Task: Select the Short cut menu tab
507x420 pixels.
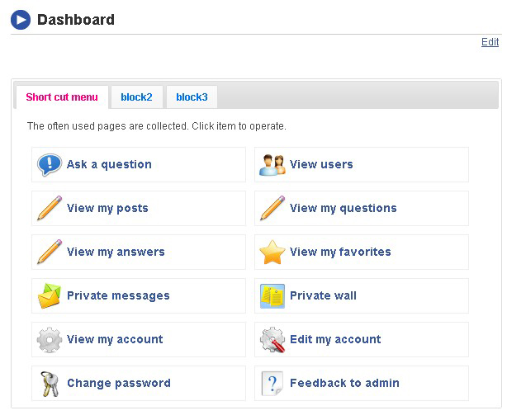Action: [62, 97]
